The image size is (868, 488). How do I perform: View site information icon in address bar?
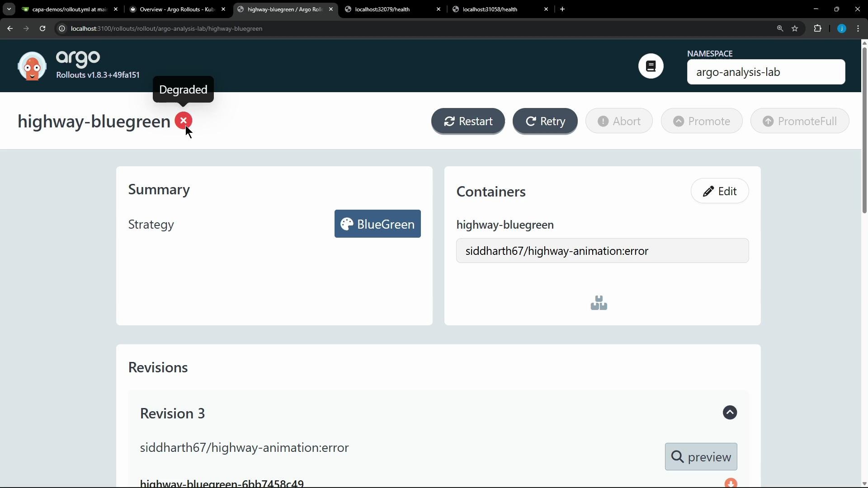coord(62,28)
